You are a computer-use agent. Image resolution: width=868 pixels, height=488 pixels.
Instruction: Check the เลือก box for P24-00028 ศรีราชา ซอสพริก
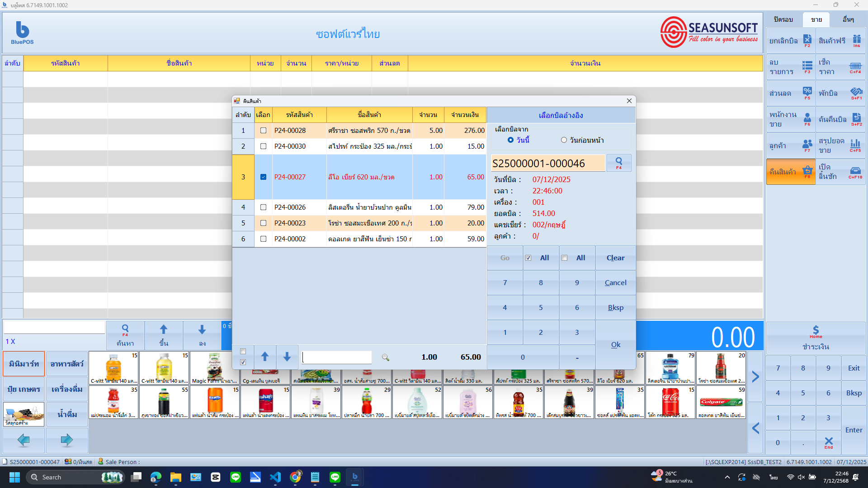264,130
